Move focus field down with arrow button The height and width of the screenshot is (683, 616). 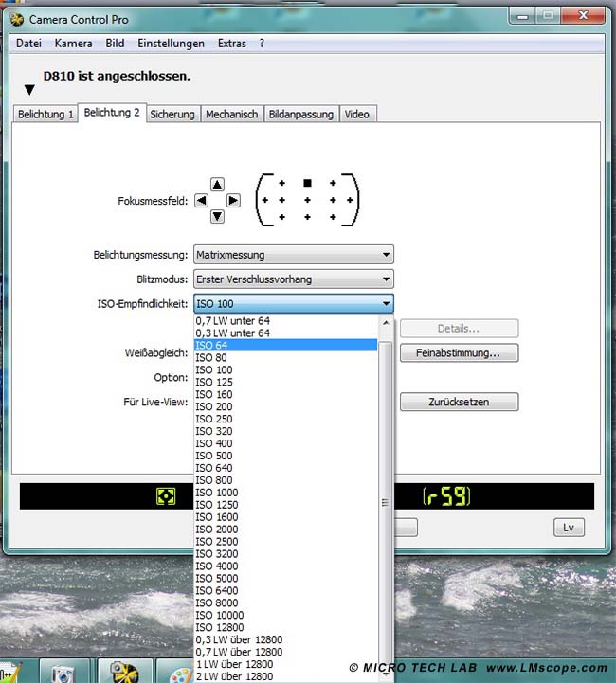coord(217,217)
